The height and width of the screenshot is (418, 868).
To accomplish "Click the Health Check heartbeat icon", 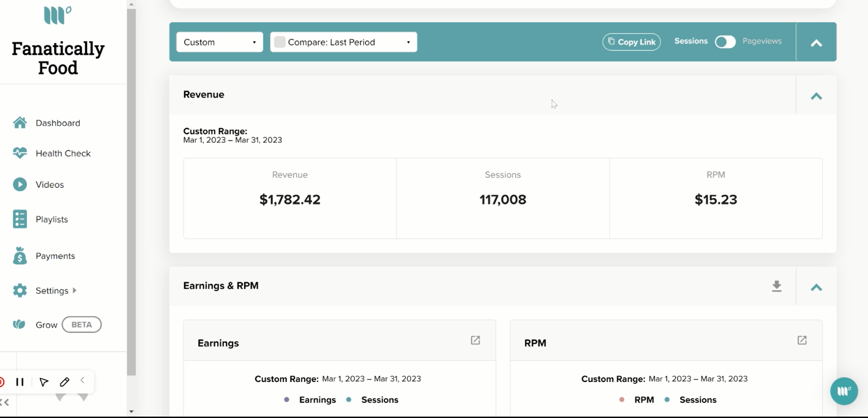I will pos(20,153).
